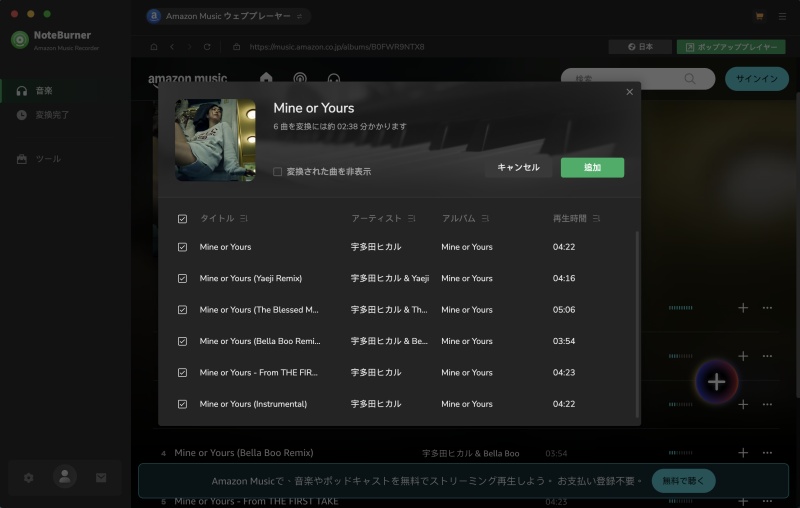Enable 変換された曲を非表示 checkbox

[278, 171]
